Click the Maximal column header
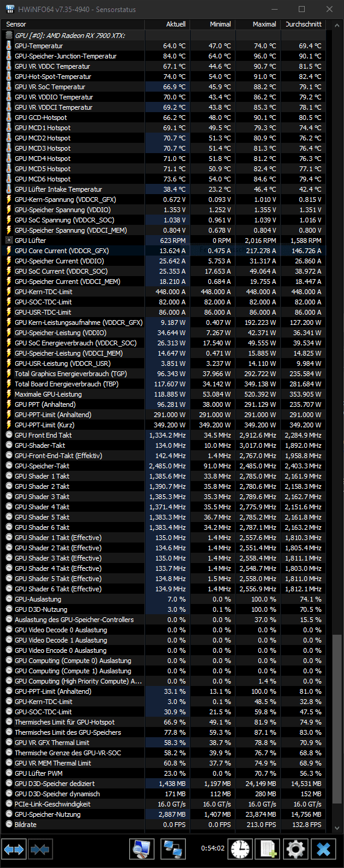 (x=258, y=24)
